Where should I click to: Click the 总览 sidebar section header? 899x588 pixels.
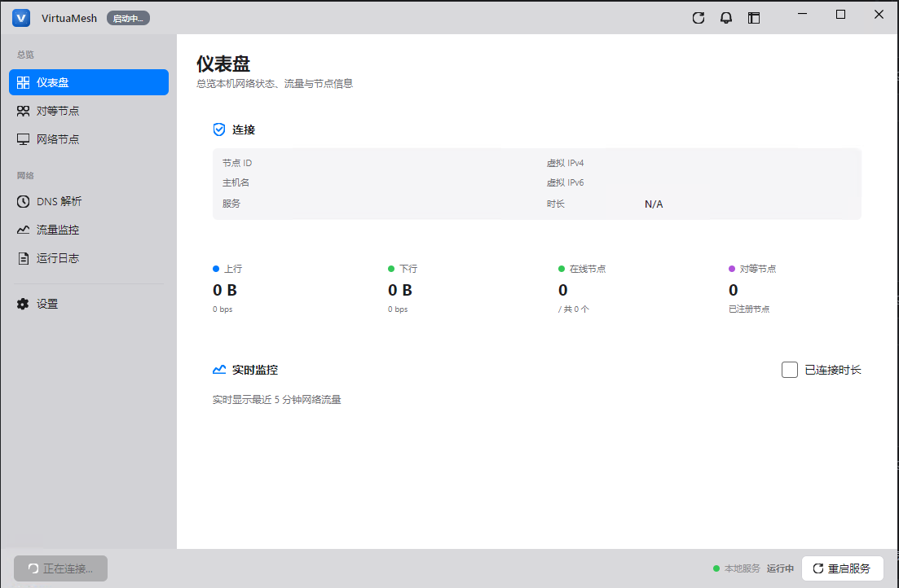pyautogui.click(x=25, y=55)
